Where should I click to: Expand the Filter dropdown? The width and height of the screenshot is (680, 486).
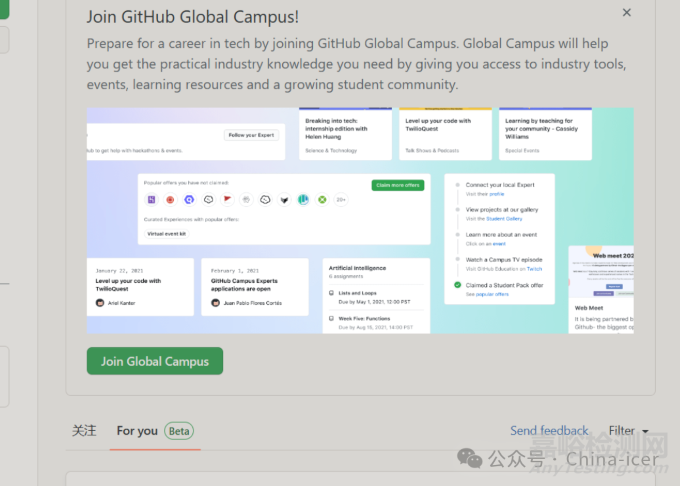pyautogui.click(x=628, y=431)
